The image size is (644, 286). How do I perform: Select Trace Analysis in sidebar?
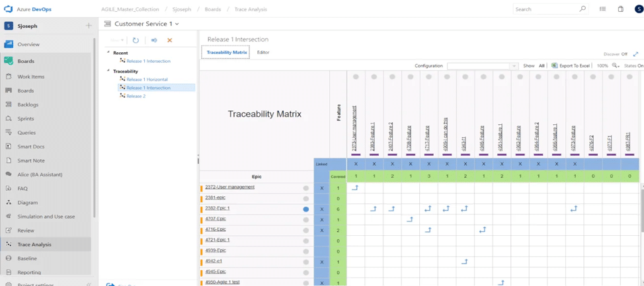(34, 244)
